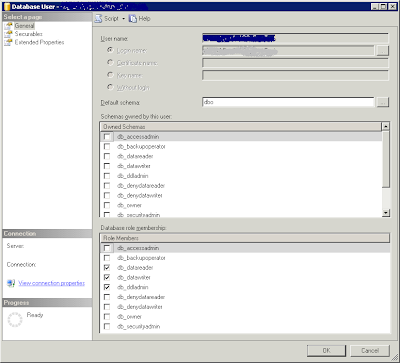Open Help from the toolbar
Screen dimensions: 400x363
click(x=140, y=19)
